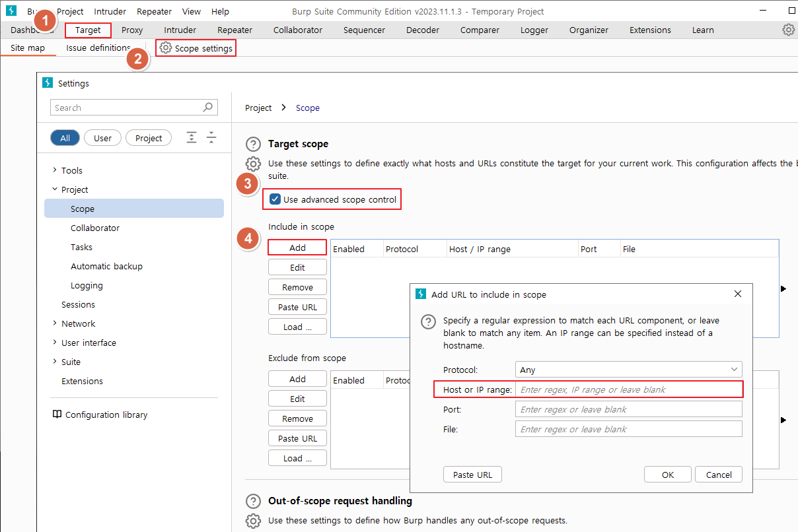798x532 pixels.
Task: Open the Logger tab
Action: click(x=534, y=30)
